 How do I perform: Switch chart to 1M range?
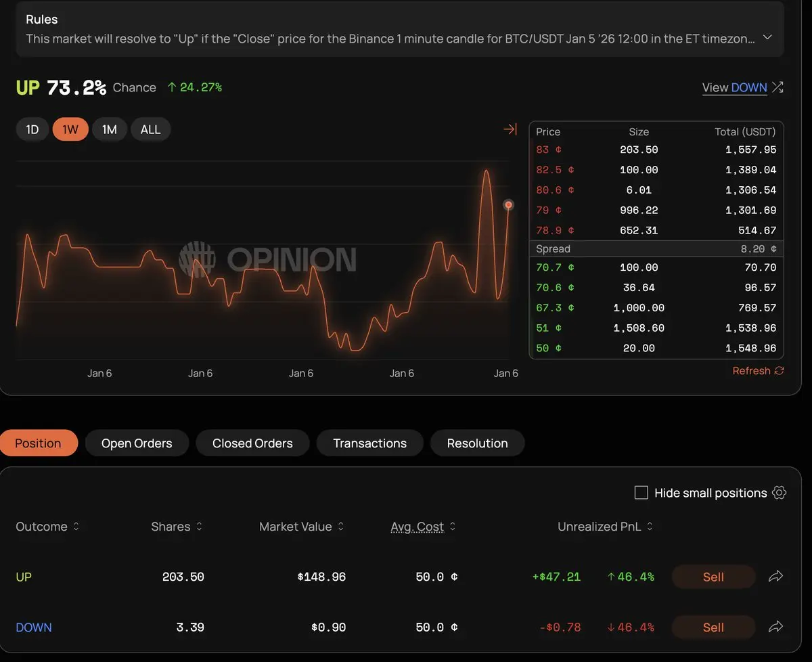(x=110, y=129)
